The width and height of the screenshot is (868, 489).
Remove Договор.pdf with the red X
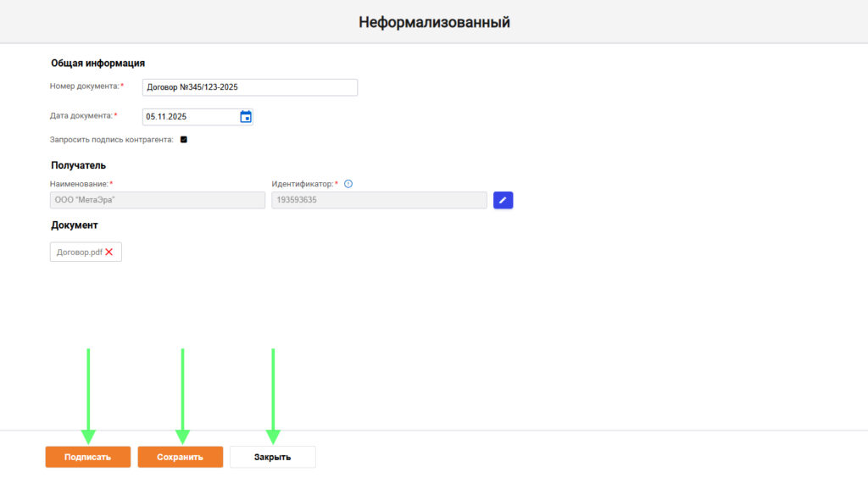[x=108, y=252]
